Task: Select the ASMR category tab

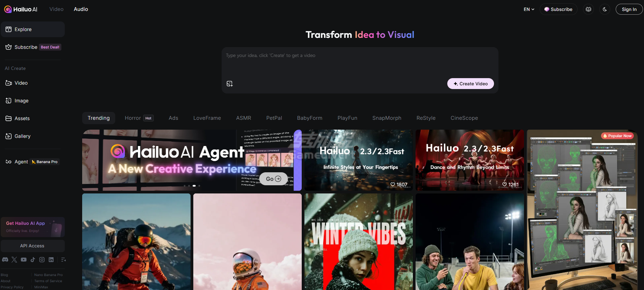Action: 244,118
